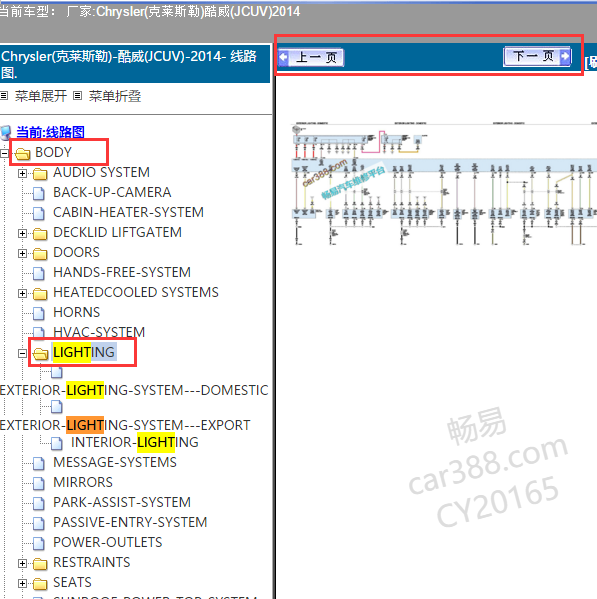Open the CABIN-HEATER-SYSTEM entry
The width and height of the screenshot is (597, 599).
(x=128, y=212)
